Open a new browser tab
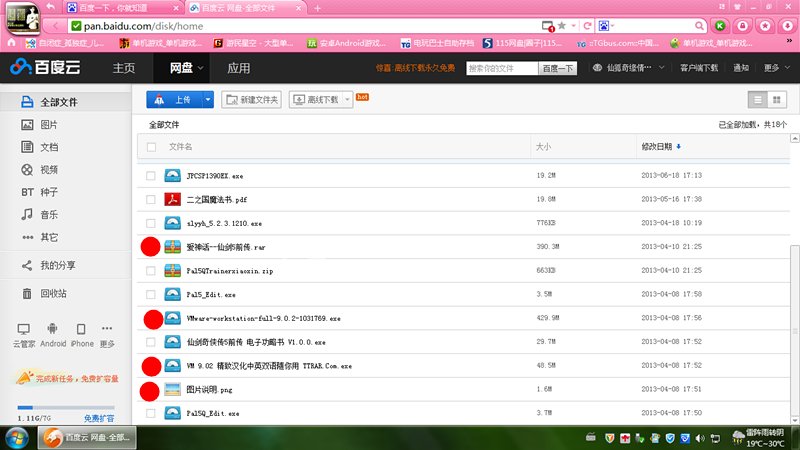Image resolution: width=800 pixels, height=450 pixels. tap(317, 8)
